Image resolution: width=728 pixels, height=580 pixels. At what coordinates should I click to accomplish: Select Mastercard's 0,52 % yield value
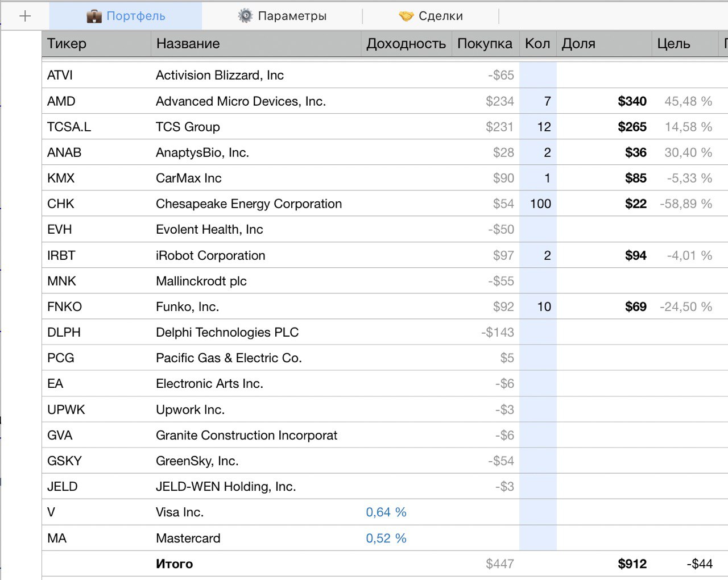tap(386, 538)
